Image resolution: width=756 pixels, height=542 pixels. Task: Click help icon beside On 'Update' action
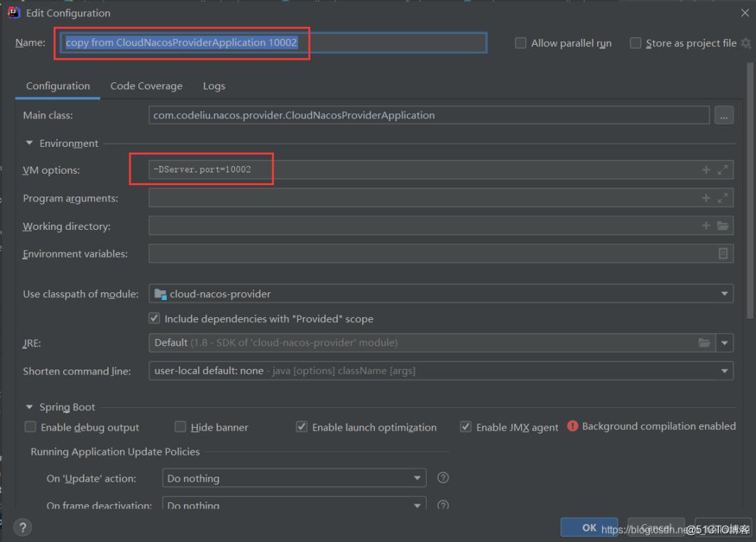click(x=443, y=477)
